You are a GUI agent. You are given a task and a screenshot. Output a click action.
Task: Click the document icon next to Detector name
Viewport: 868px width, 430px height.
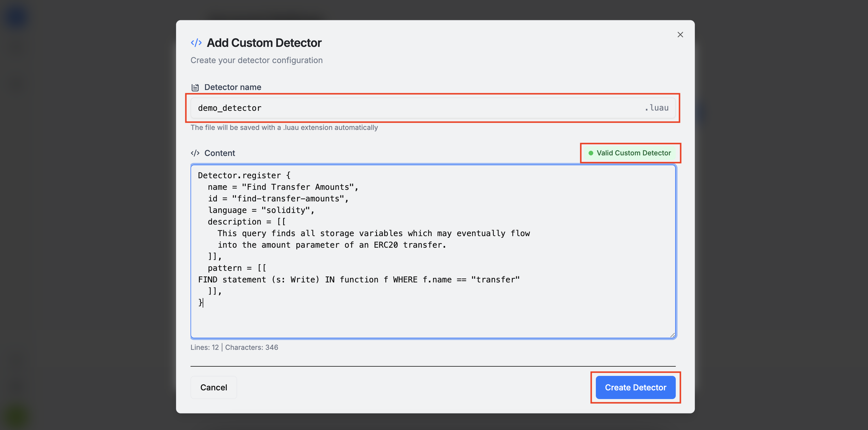(x=195, y=88)
